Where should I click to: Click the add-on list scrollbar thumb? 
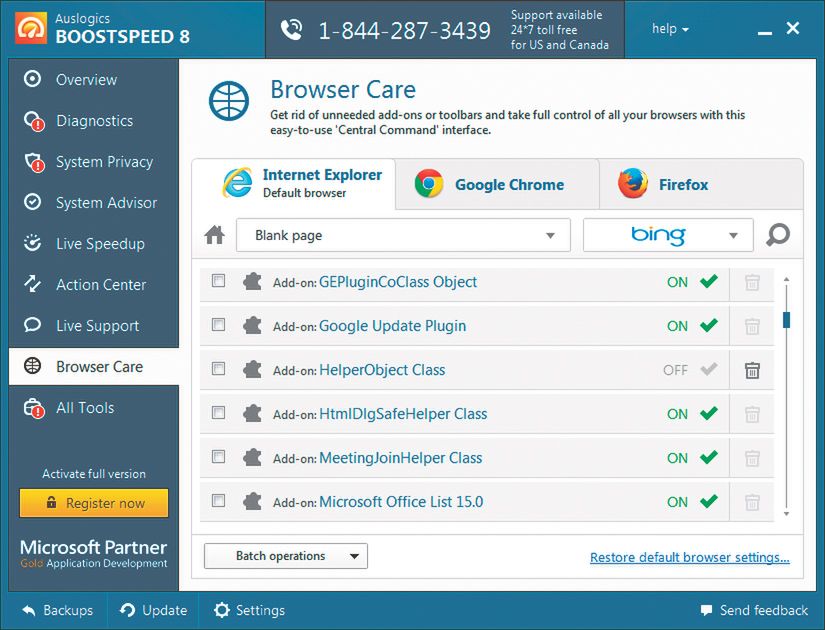(787, 319)
